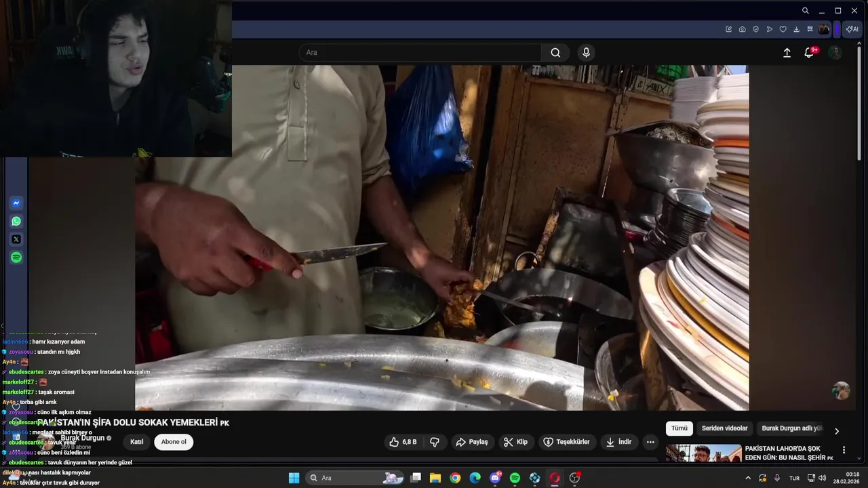The height and width of the screenshot is (488, 868).
Task: Click the YouTube search field labeled Ara
Action: pyautogui.click(x=420, y=53)
